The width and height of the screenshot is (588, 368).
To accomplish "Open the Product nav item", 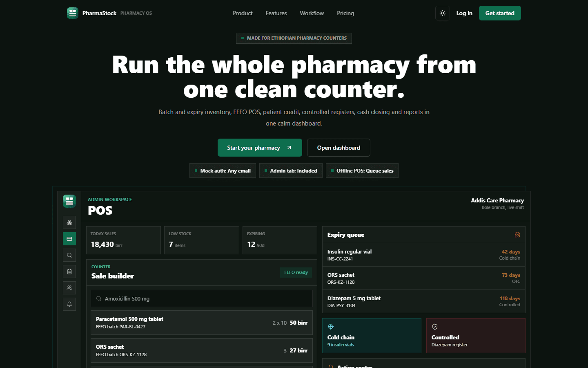I will point(243,13).
